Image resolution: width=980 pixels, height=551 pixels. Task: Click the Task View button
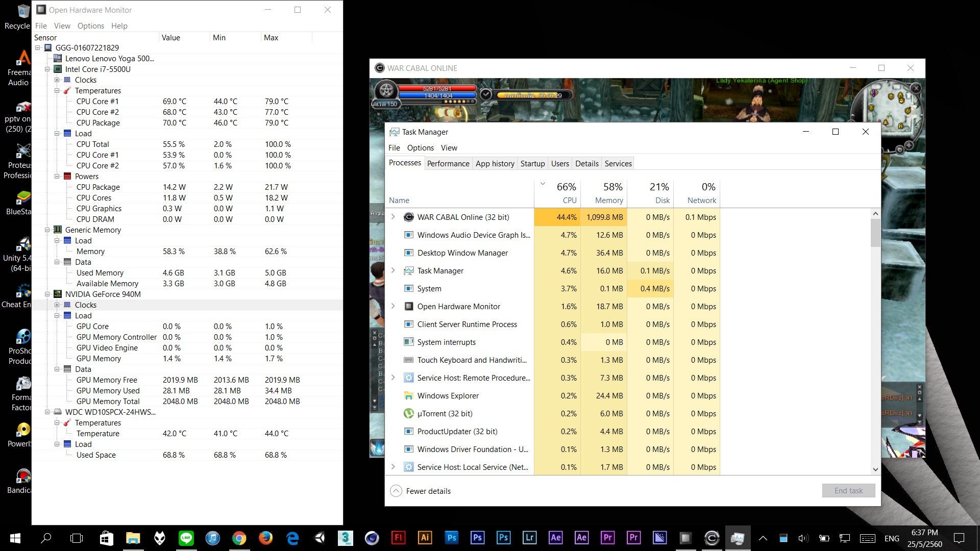click(77, 538)
